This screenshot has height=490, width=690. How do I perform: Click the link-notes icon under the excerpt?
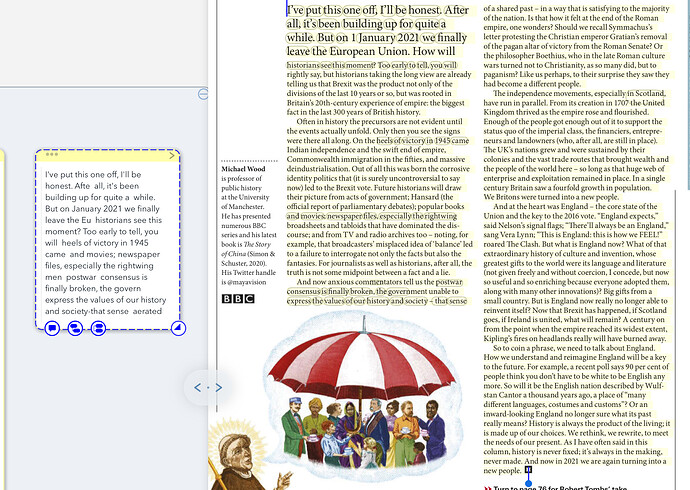coord(75,328)
